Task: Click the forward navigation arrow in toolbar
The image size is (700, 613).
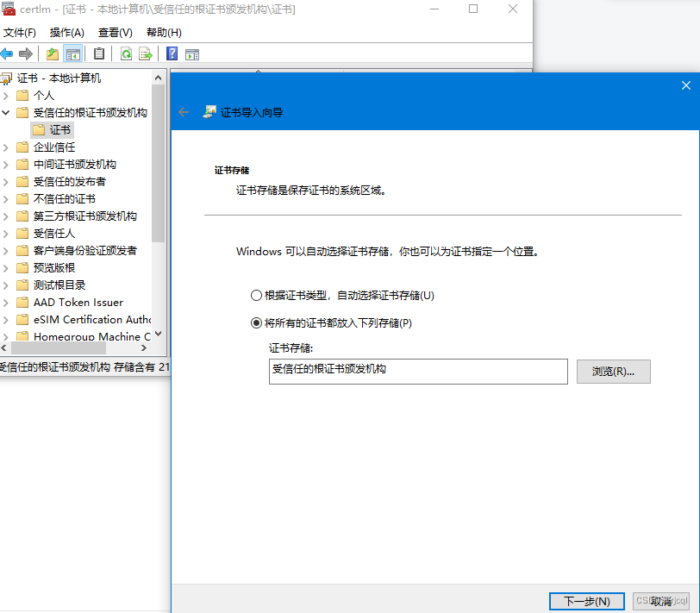Action: (x=24, y=53)
